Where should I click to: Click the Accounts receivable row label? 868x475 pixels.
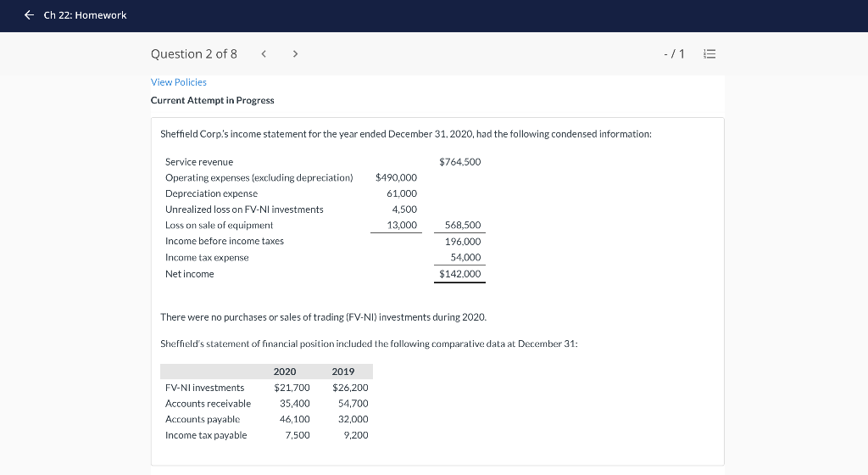click(x=209, y=404)
